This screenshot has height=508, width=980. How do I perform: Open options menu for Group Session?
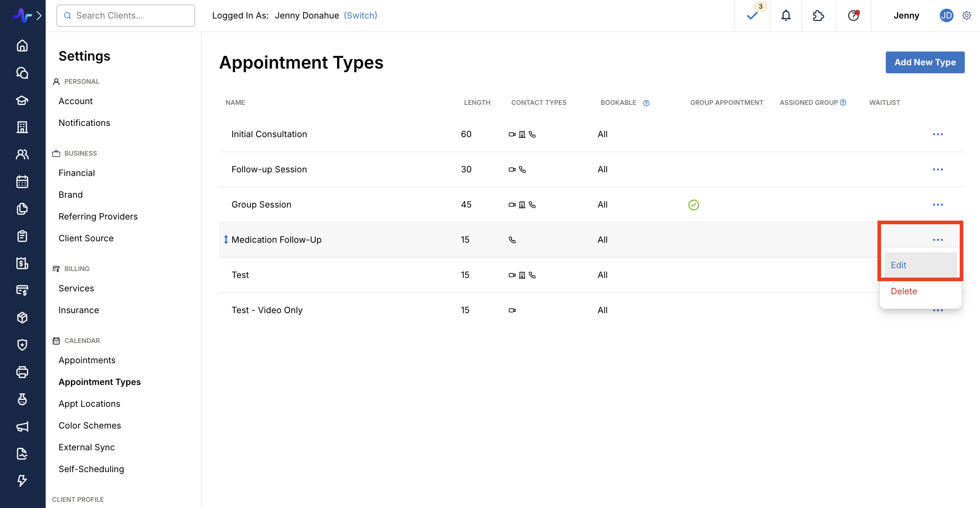tap(938, 205)
